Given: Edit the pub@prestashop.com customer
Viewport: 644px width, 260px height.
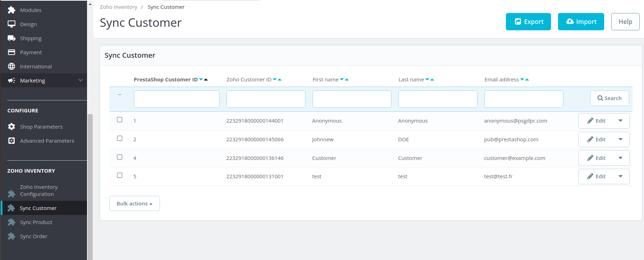Looking at the screenshot, I should pos(596,140).
